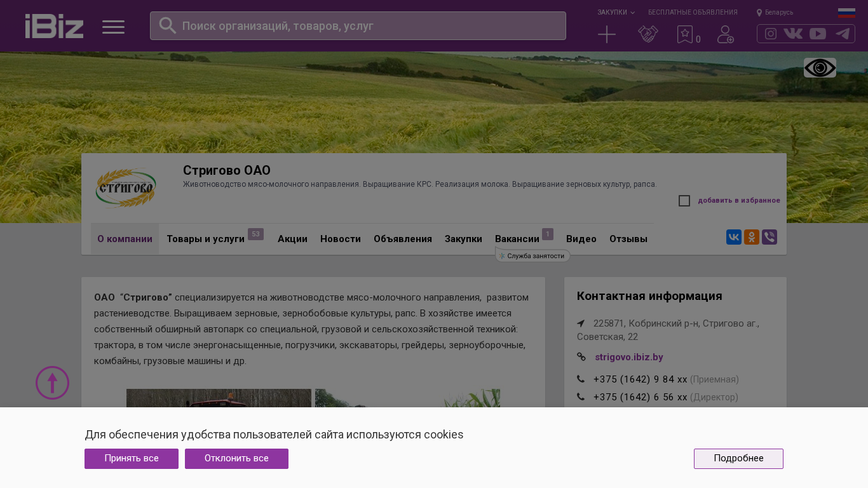868x488 pixels.
Task: Click the phone icon for Директор
Action: click(581, 397)
